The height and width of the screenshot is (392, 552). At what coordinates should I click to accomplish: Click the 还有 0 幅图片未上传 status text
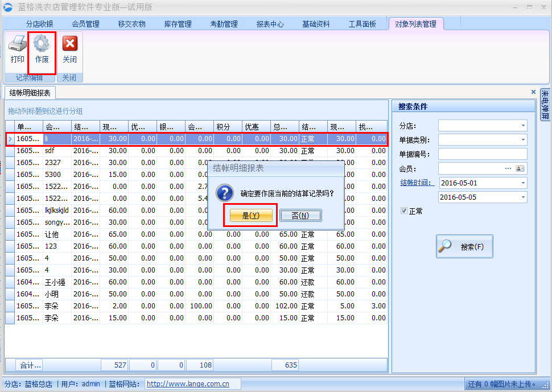point(502,384)
